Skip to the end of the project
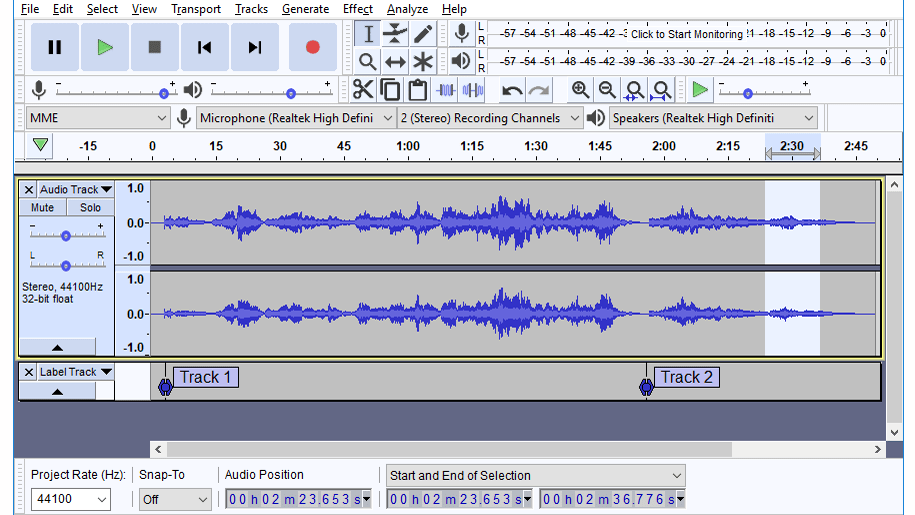Image resolution: width=915 pixels, height=515 pixels. tap(255, 47)
